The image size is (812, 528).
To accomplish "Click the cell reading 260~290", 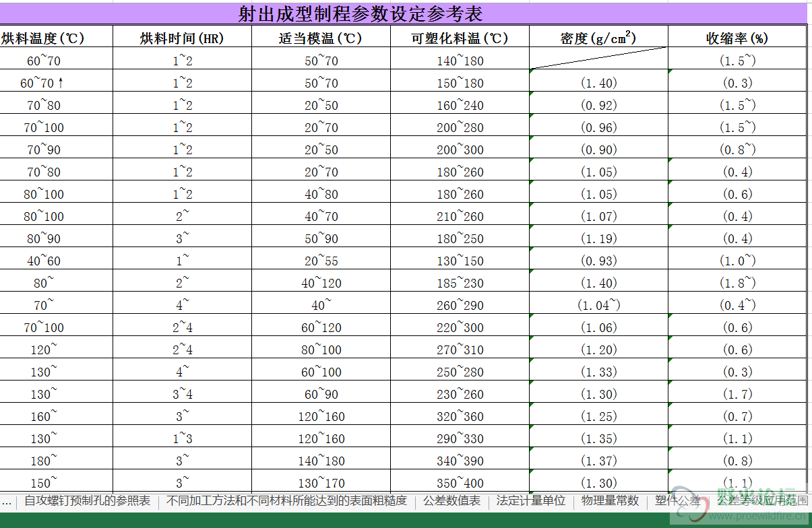I will (460, 303).
